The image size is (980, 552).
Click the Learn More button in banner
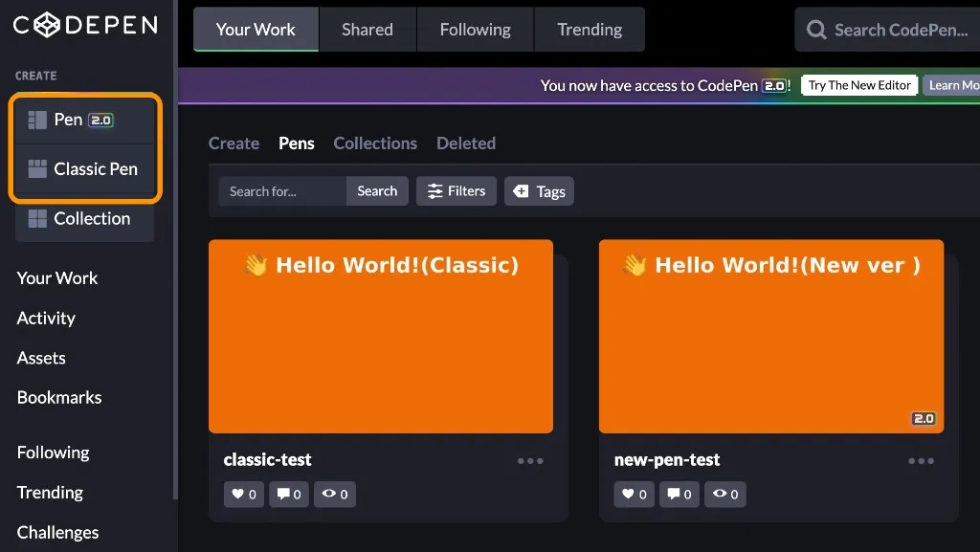[x=952, y=85]
